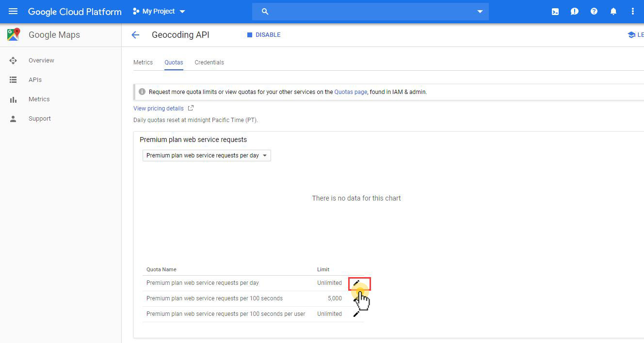The image size is (644, 343).
Task: Expand the search bar dropdown arrow
Action: [x=480, y=12]
